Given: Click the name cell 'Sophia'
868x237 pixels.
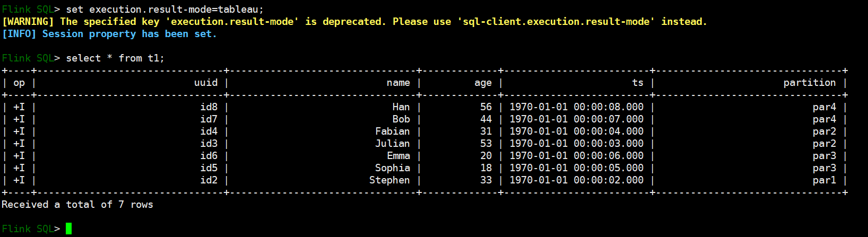Looking at the screenshot, I should (x=392, y=168).
